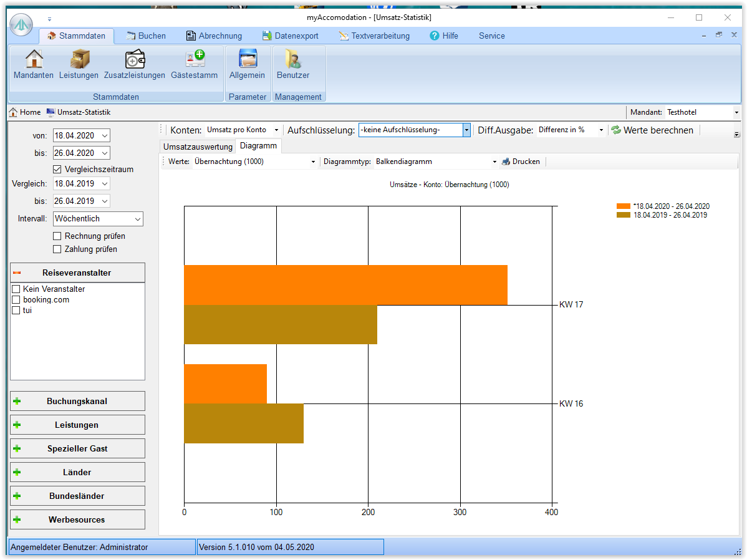Tick the booking.com checkbox
Image resolution: width=747 pixels, height=560 pixels.
pyautogui.click(x=16, y=300)
